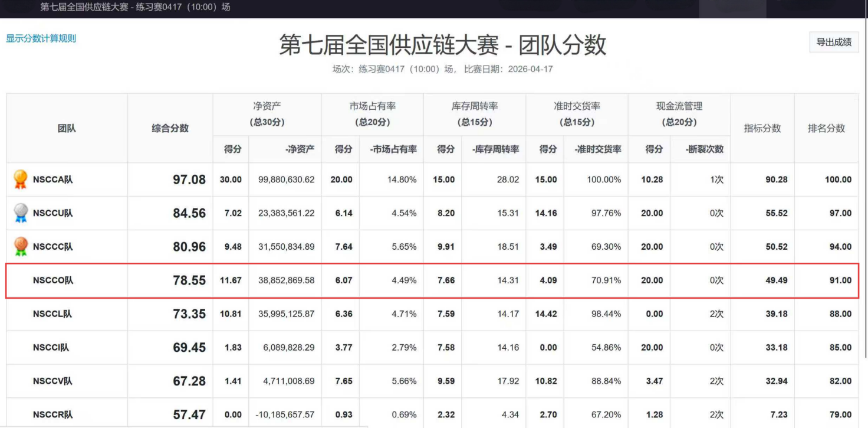This screenshot has height=428, width=868.
Task: Click on-time delivery rate 100.00%
Action: coord(604,179)
